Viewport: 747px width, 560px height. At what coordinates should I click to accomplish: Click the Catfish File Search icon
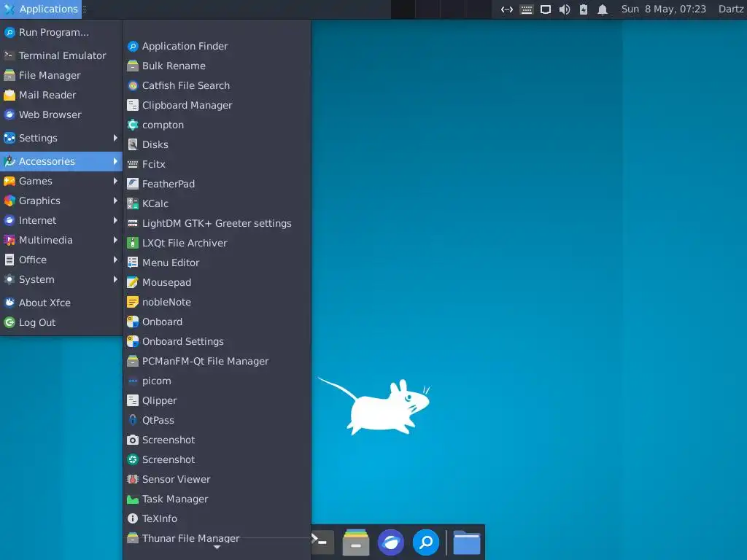(x=133, y=86)
